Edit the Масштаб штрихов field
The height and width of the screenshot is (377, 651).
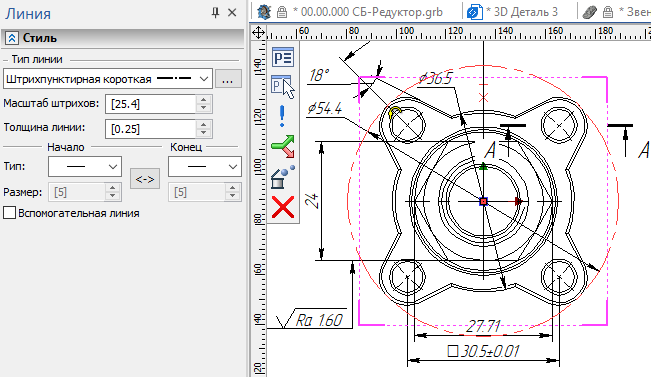tap(150, 104)
